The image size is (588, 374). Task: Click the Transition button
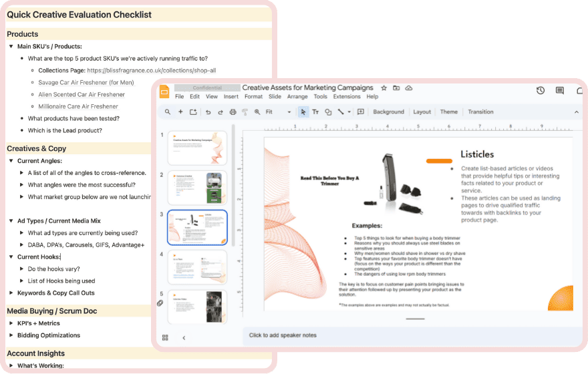(480, 112)
